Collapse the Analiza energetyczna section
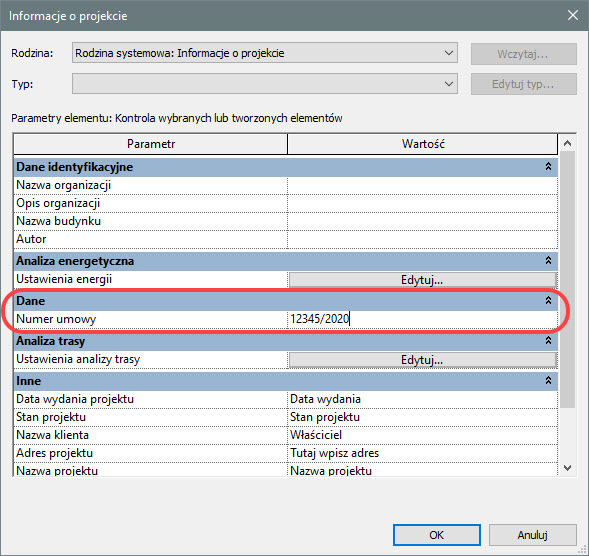 point(548,260)
